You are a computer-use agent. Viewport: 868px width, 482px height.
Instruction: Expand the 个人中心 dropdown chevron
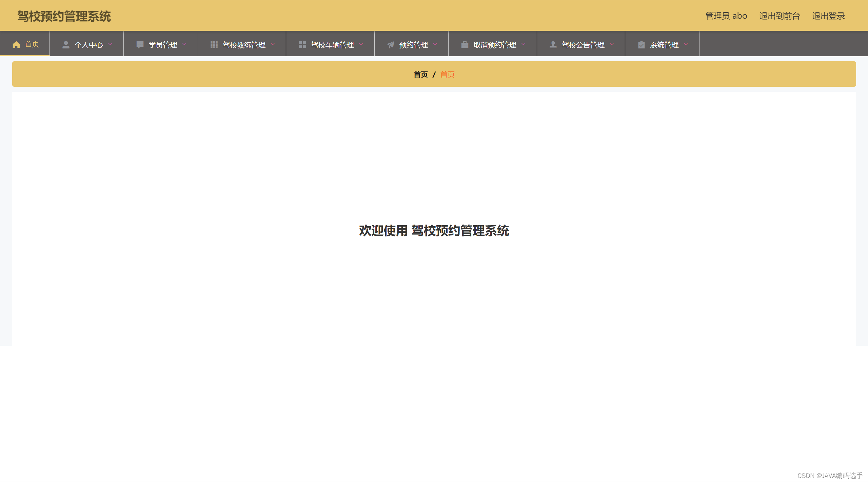pos(110,44)
